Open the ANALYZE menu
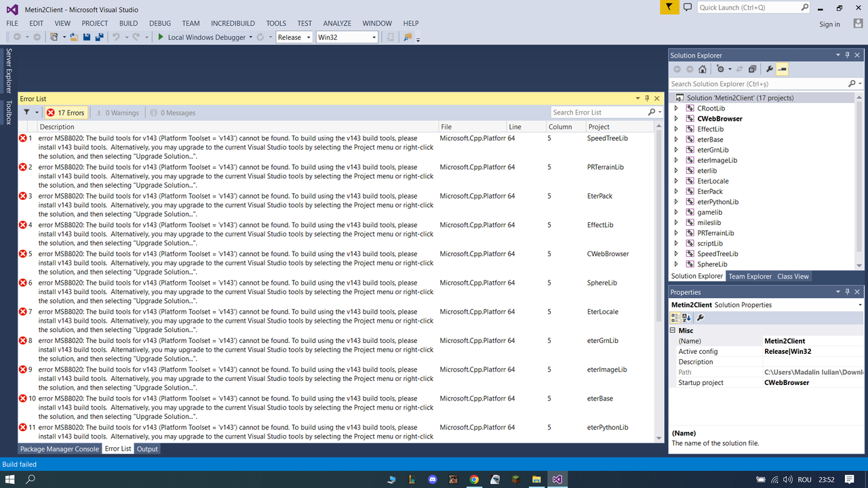 337,23
